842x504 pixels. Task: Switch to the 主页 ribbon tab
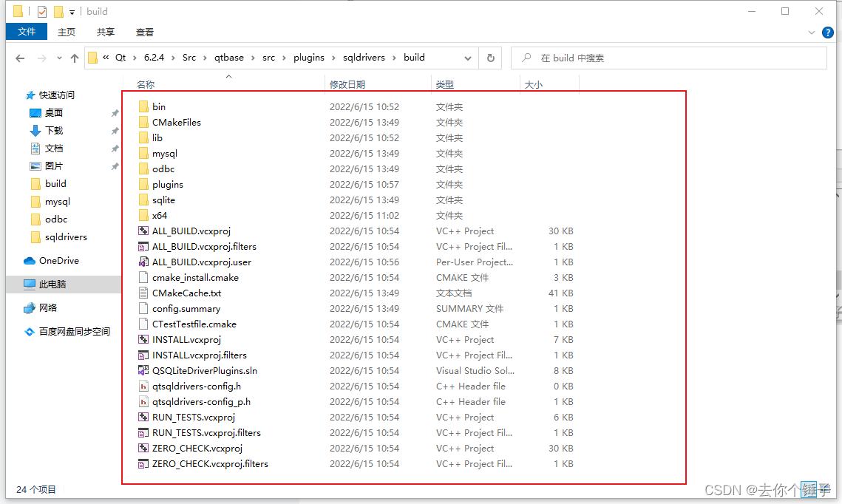point(66,33)
